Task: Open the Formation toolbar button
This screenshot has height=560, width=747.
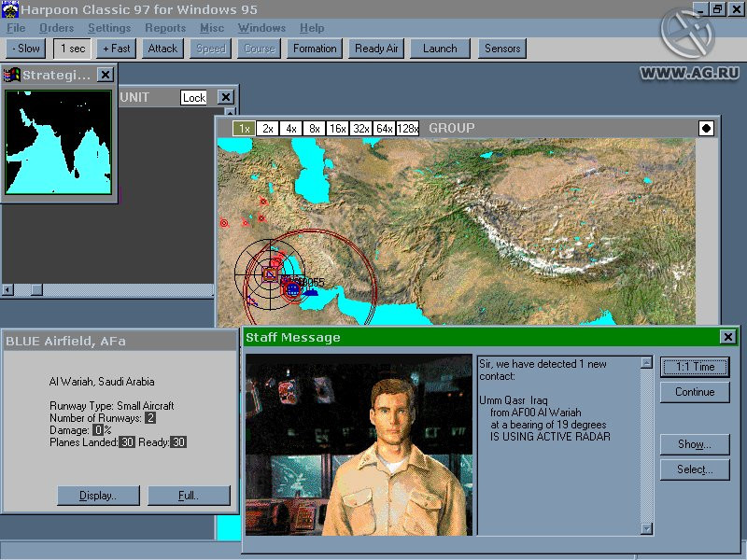Action: coord(315,49)
